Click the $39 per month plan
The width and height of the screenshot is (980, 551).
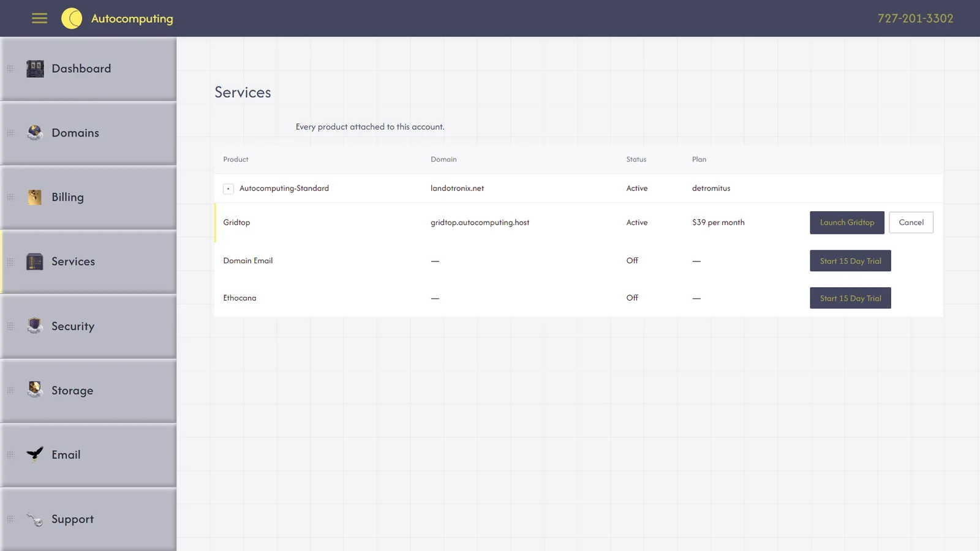[718, 222]
